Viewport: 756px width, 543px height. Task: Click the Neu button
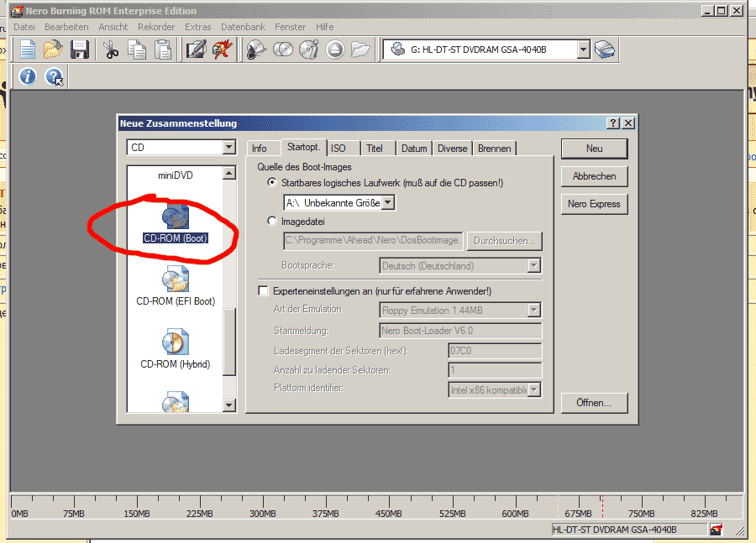(x=594, y=149)
